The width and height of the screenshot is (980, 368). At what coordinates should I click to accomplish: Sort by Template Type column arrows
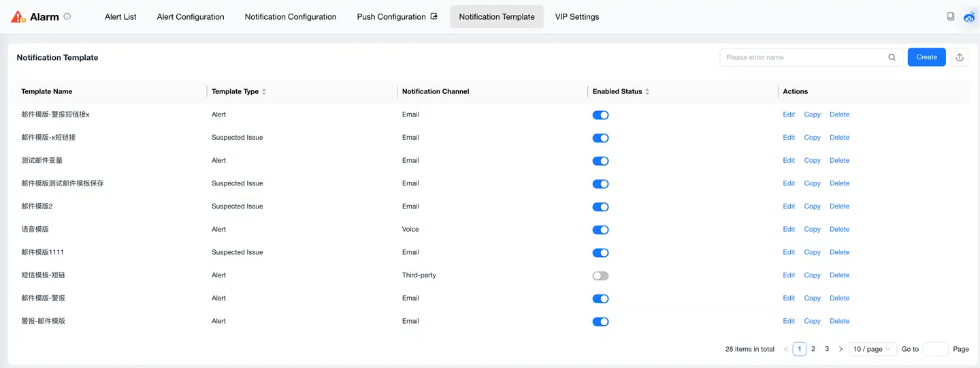(x=264, y=91)
